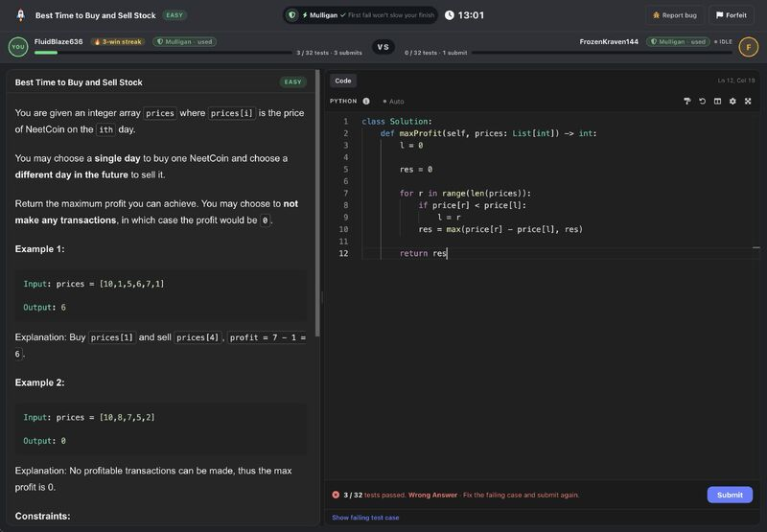Select the Code tab
This screenshot has height=532, width=767.
(343, 81)
